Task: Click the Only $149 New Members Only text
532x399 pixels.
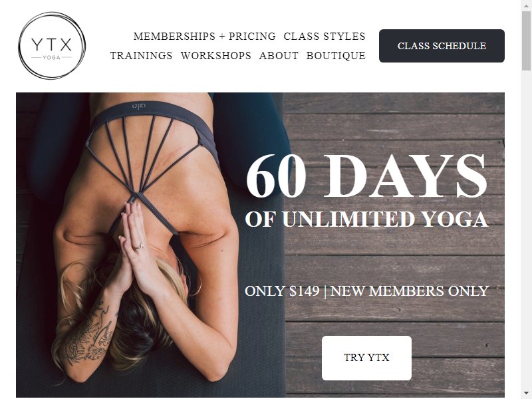Action: click(366, 291)
